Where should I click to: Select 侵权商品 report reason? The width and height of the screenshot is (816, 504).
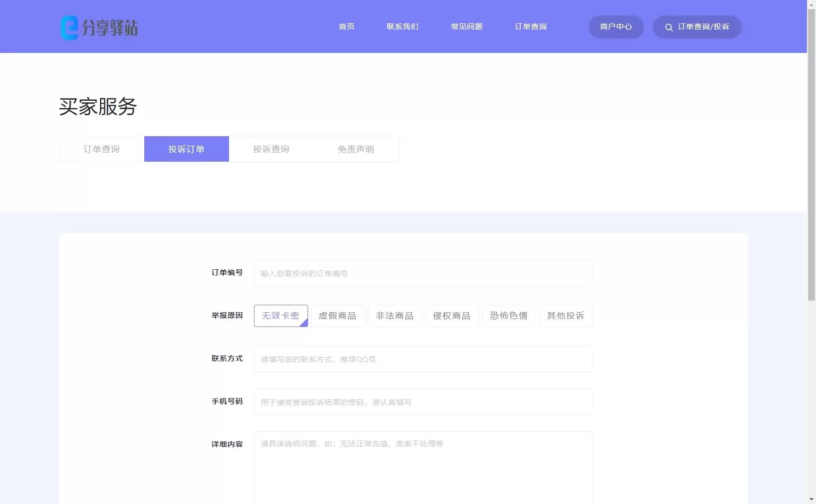[452, 316]
